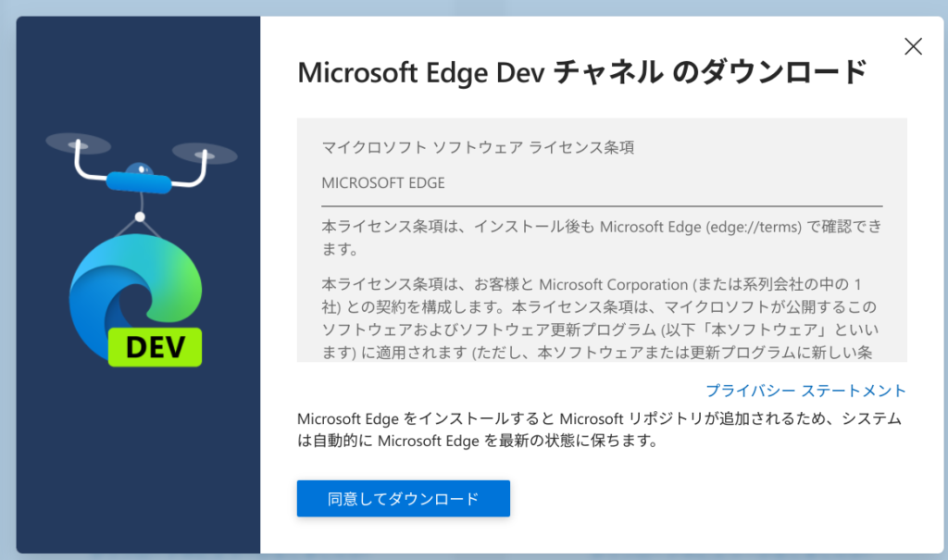This screenshot has width=948, height=560.
Task: Click the green DEV badge
Action: [x=156, y=347]
